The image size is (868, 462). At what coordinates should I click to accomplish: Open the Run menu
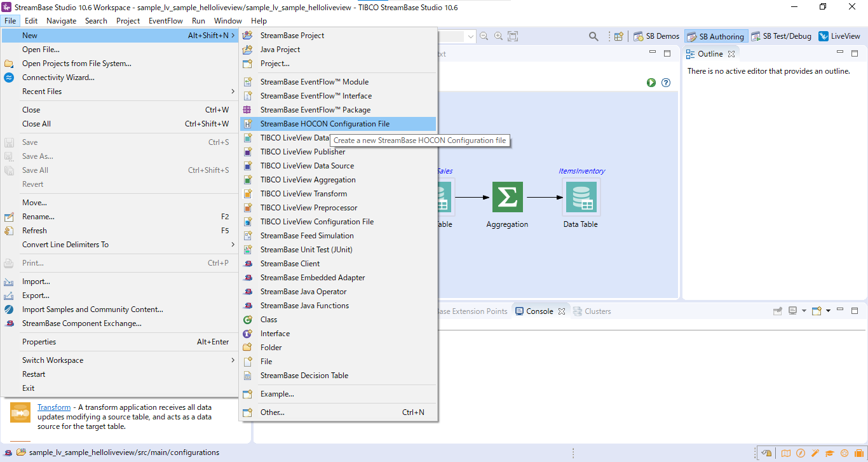(x=198, y=20)
